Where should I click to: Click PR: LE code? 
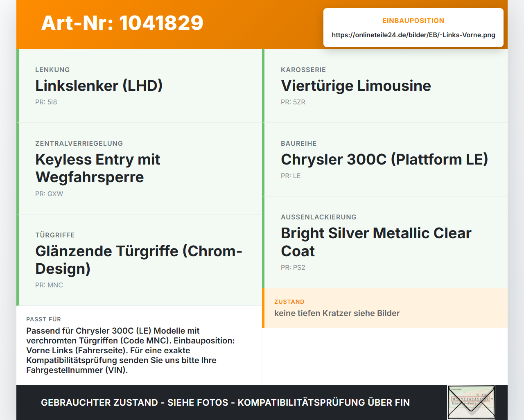click(291, 176)
